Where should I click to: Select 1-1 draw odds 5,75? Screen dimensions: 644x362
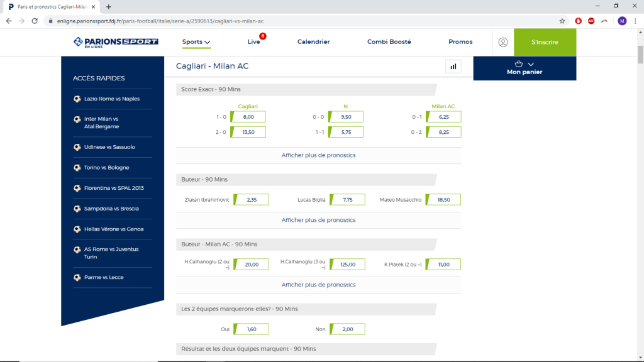(x=346, y=132)
